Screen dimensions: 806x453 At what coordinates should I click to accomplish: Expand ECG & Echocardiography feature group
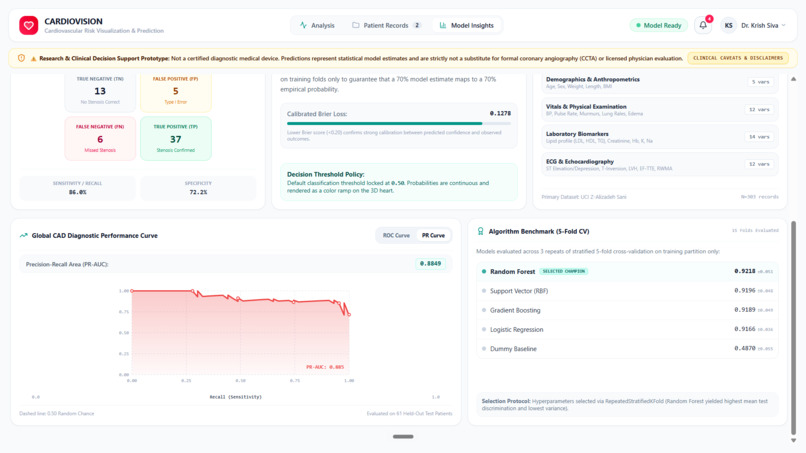click(x=660, y=165)
